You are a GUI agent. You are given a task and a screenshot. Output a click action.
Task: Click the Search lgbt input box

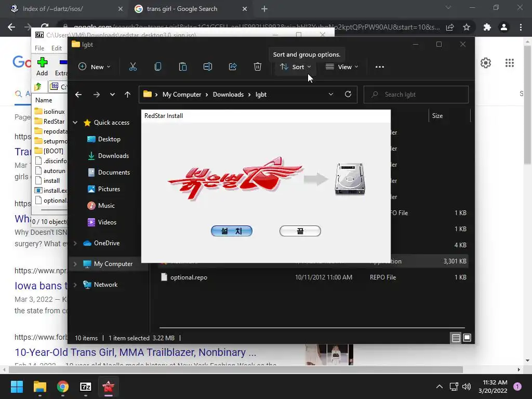coord(416,95)
